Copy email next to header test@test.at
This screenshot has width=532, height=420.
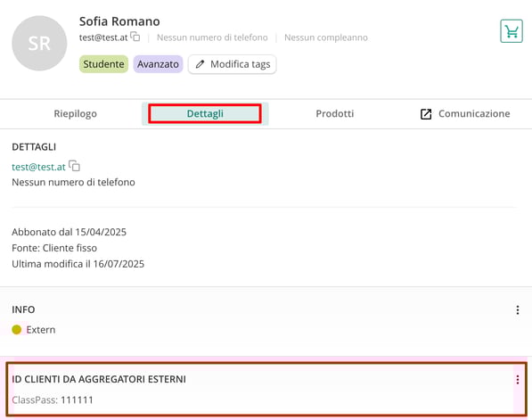click(x=135, y=37)
